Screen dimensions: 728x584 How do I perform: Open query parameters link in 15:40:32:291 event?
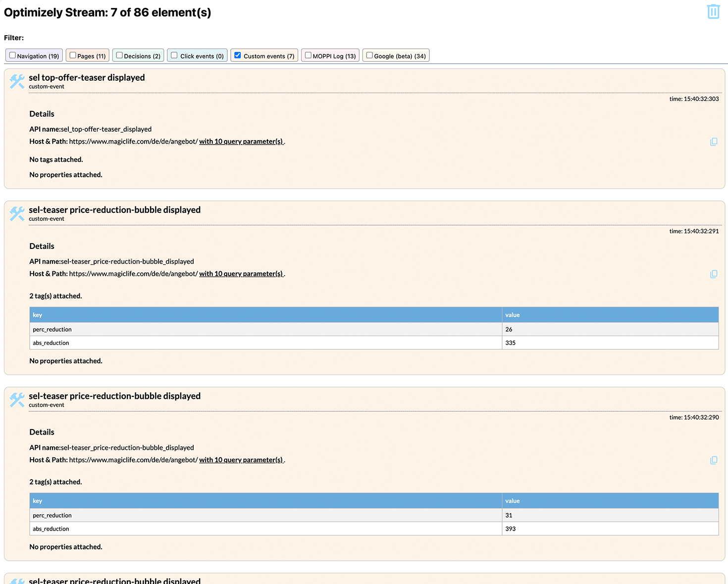coord(241,274)
